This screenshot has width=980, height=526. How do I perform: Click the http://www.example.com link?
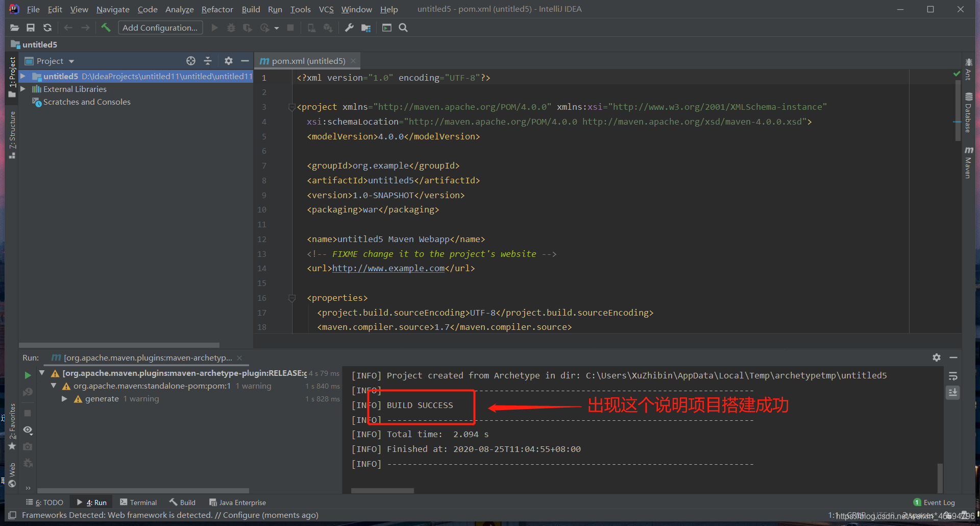point(388,268)
